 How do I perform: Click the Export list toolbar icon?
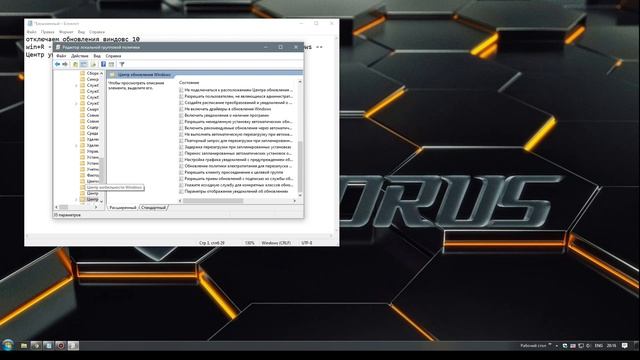(93, 64)
